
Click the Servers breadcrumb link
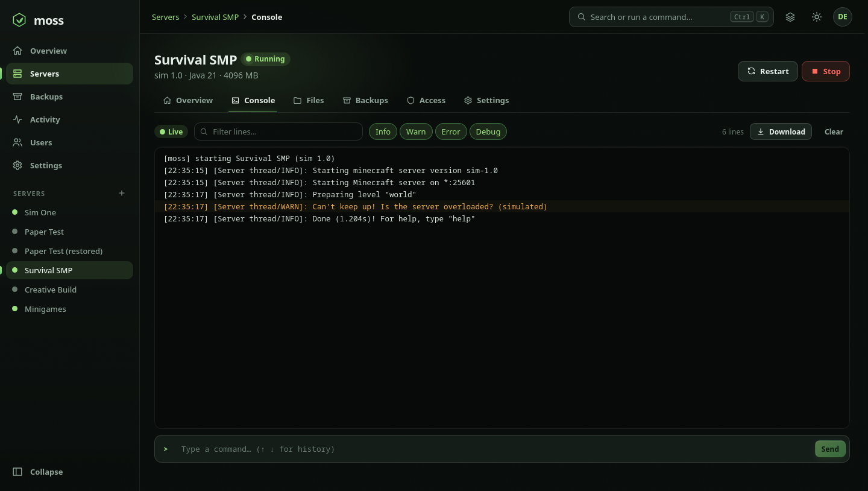(x=165, y=17)
